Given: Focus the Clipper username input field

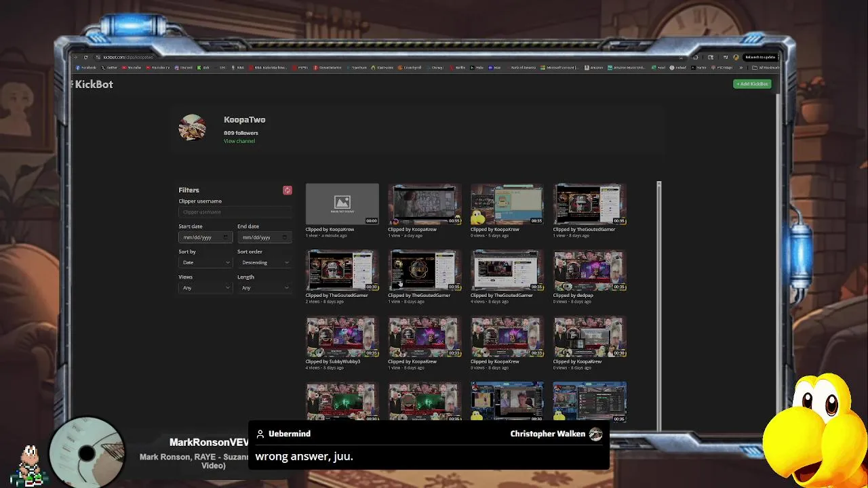Looking at the screenshot, I should point(235,212).
